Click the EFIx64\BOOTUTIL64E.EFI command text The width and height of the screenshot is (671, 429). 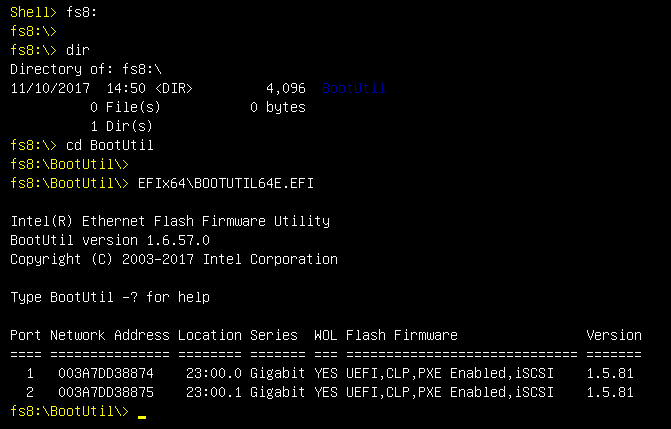tap(226, 183)
